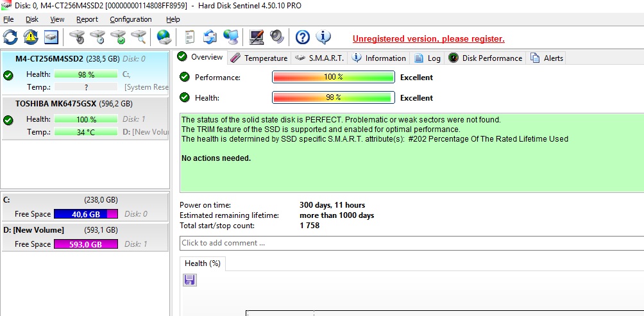The width and height of the screenshot is (644, 316).
Task: Click green check icon next to Performance
Action: coord(185,77)
